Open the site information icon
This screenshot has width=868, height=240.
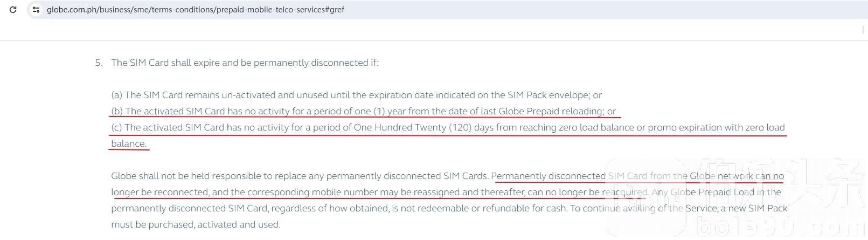(x=36, y=10)
